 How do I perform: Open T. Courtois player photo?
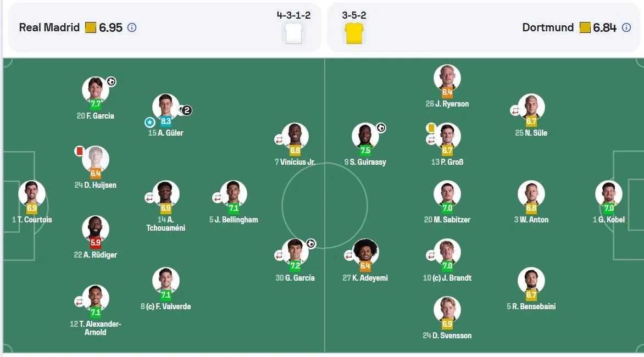click(x=32, y=193)
